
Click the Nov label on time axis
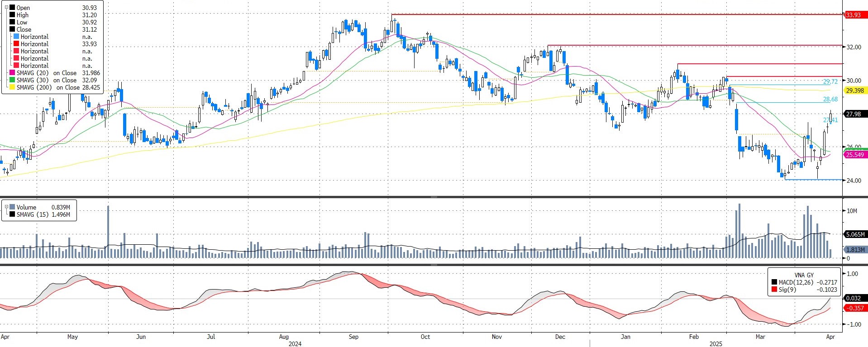pyautogui.click(x=496, y=337)
